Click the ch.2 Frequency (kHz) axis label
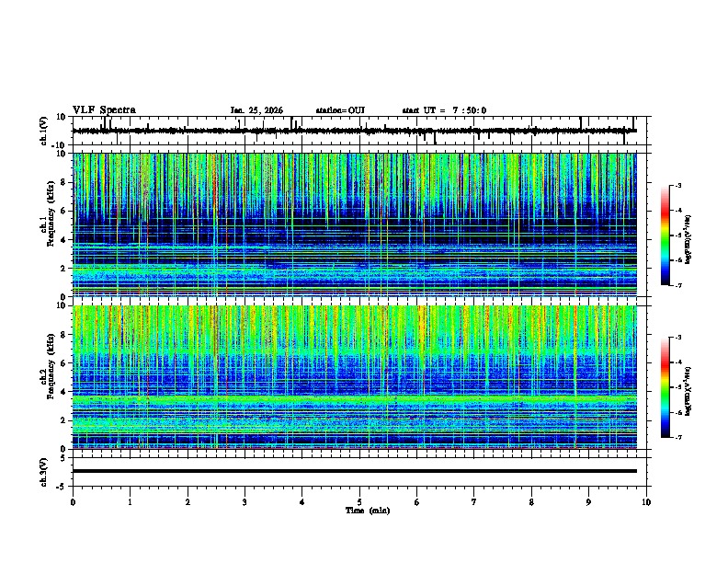Screen dimensions: 728x563 (47, 366)
